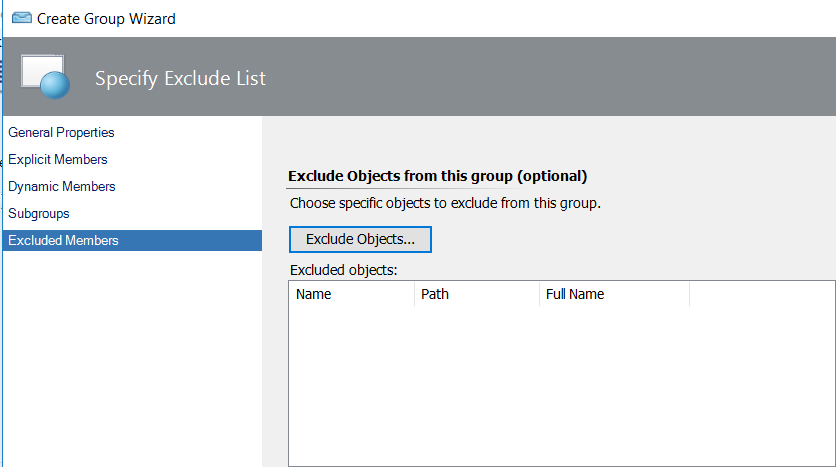This screenshot has width=836, height=467.
Task: Click inside the empty Excluded objects list
Action: (x=562, y=386)
